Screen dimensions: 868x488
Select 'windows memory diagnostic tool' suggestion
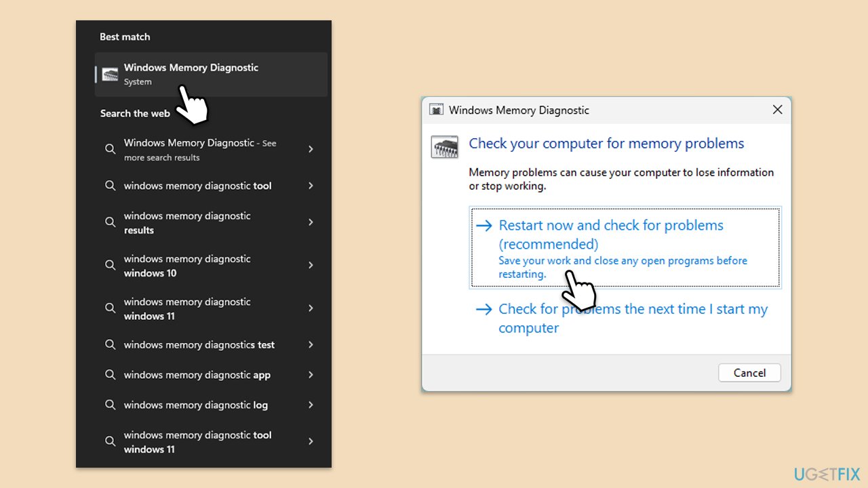point(211,186)
